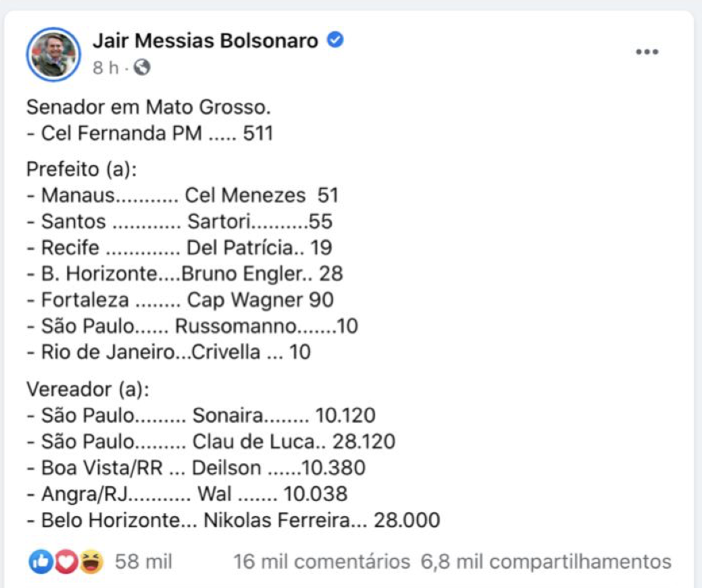The width and height of the screenshot is (702, 588).
Task: Click the 'Senador em Mato Grosso.' text line
Action: 142,107
